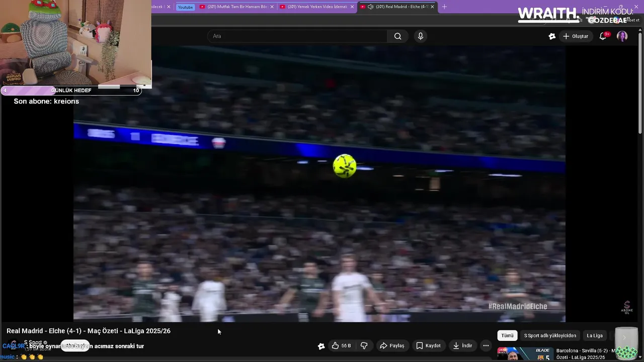Viewport: 644px width, 362px height.
Task: Click the gem icon beside the like button
Action: 321,345
